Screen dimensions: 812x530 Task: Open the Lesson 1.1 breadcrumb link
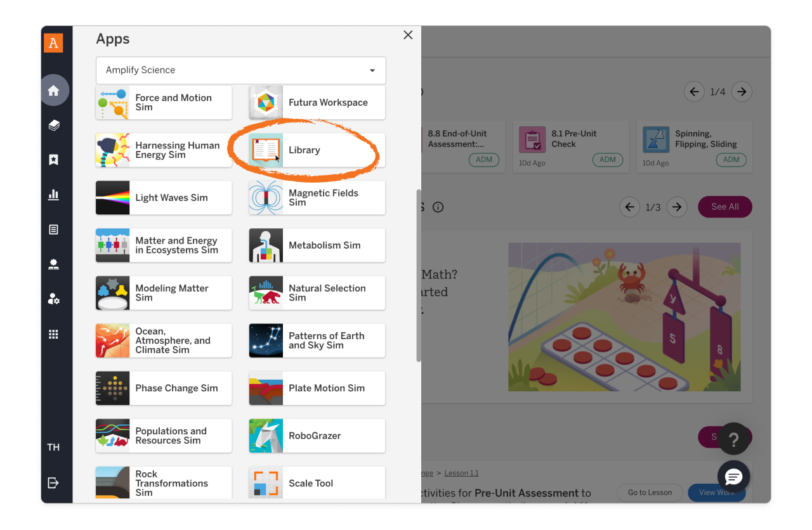(461, 473)
